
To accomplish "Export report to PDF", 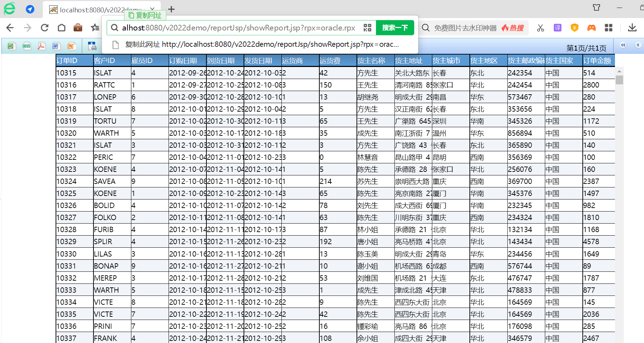I will pos(41,46).
